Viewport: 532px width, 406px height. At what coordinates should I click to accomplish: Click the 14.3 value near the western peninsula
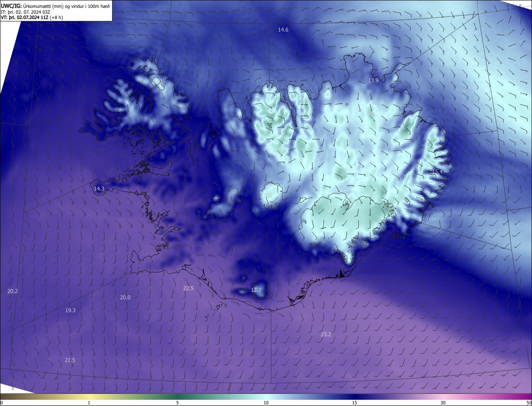click(x=99, y=188)
